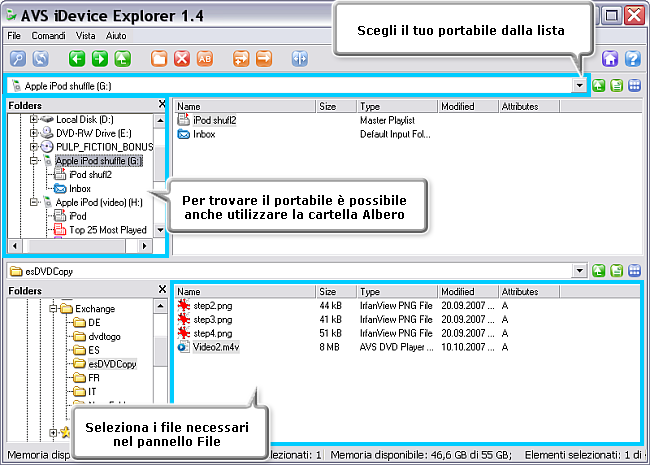Open the esDVDCopy path dropdown arrow
Screen dimensions: 650x465
point(580,271)
